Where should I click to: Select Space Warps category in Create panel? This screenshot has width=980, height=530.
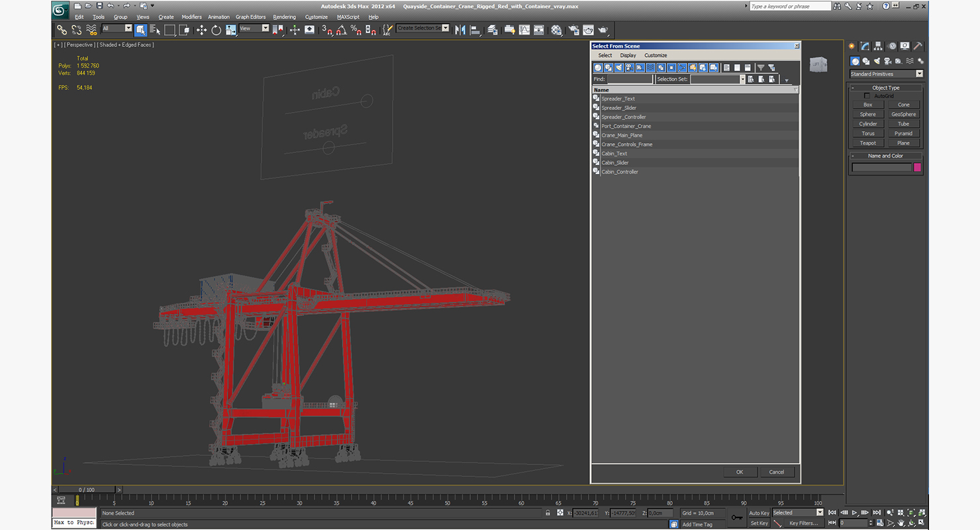(908, 61)
